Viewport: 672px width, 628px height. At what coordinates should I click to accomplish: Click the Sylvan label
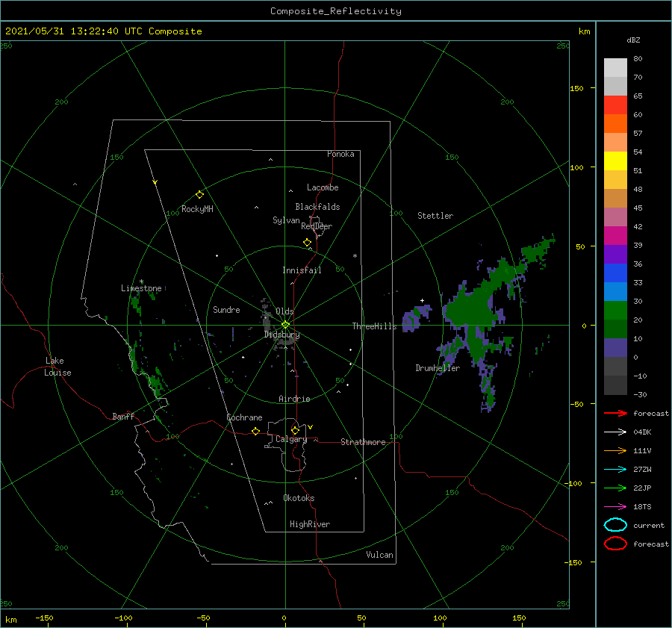pos(286,220)
